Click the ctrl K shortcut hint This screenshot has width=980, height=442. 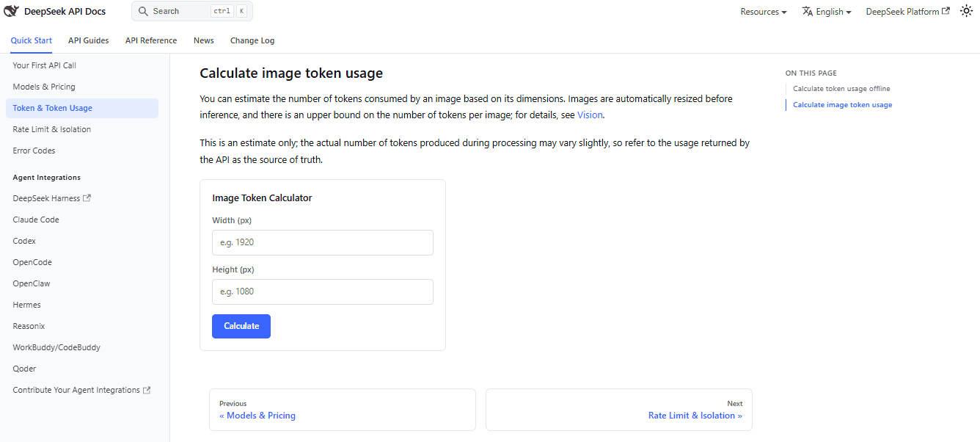click(x=228, y=11)
